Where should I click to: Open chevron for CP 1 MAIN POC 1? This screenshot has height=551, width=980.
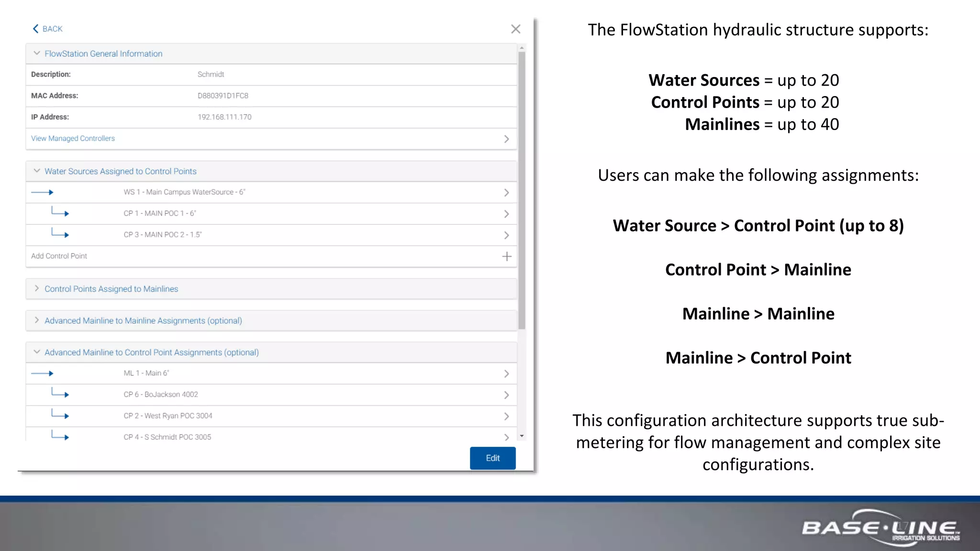506,214
